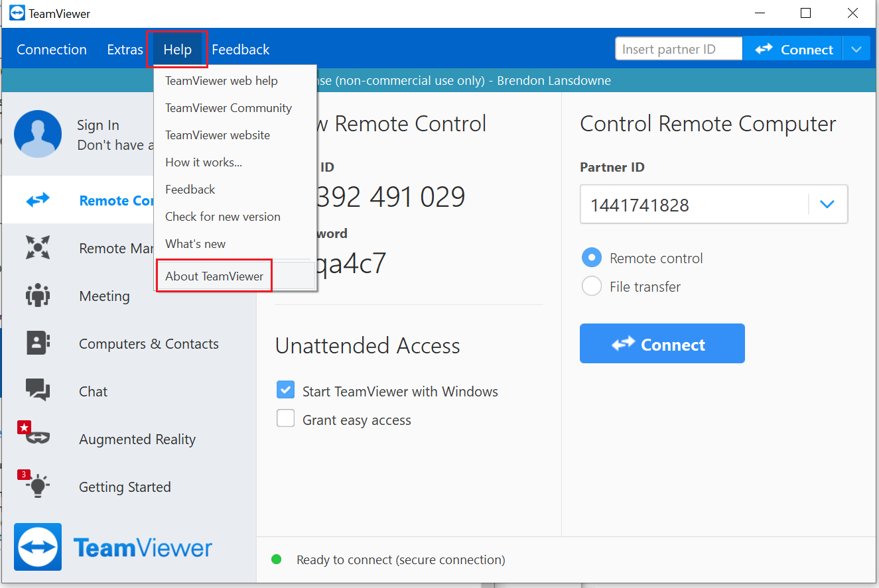Click the Sign In link
The image size is (879, 588).
[x=98, y=125]
